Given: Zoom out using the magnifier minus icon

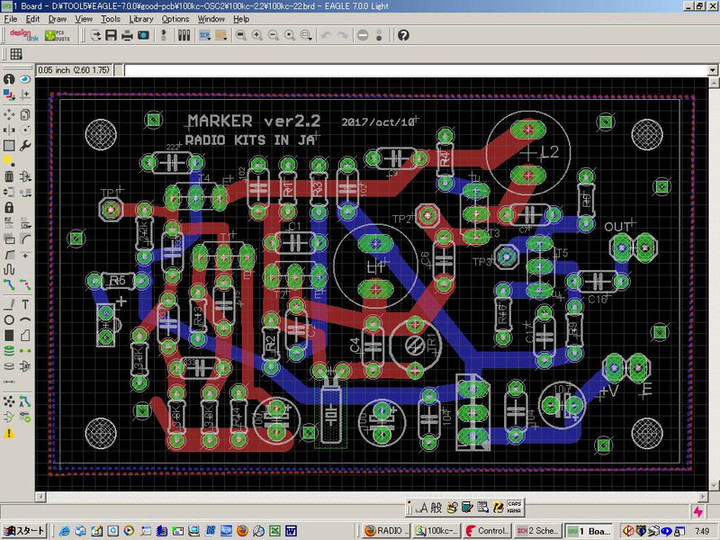Looking at the screenshot, I should (273, 35).
